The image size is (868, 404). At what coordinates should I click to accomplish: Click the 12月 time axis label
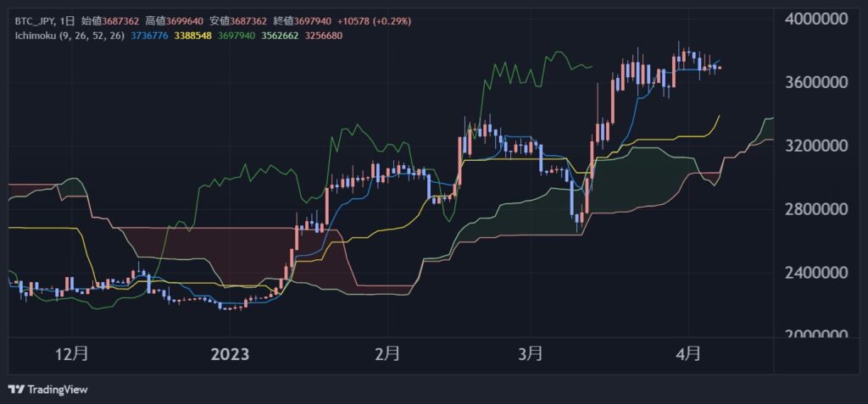coord(73,353)
